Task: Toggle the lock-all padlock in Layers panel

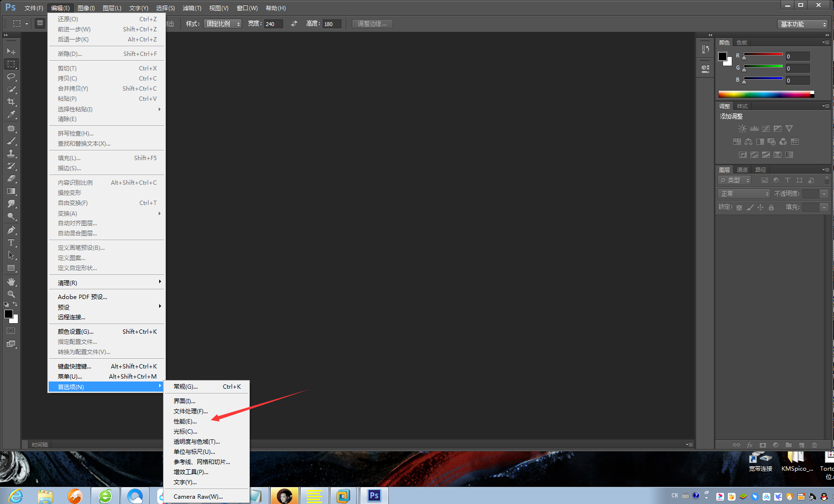Action: point(772,207)
